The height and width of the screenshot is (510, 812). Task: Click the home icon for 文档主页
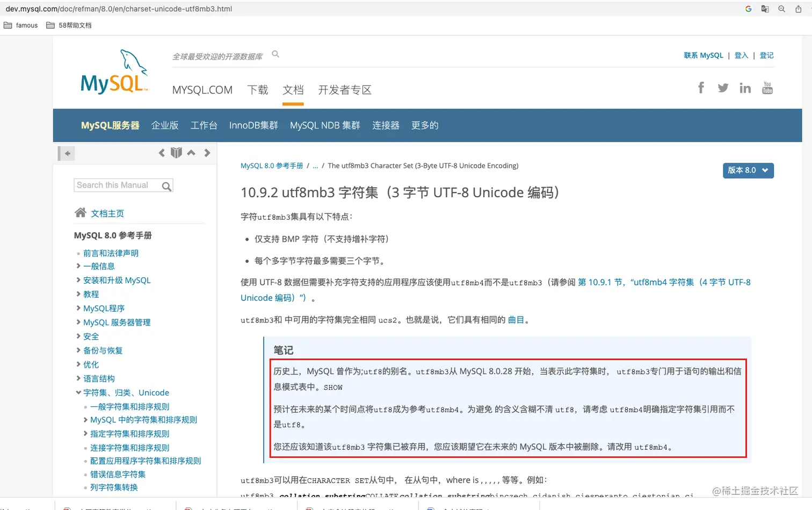[x=81, y=212]
